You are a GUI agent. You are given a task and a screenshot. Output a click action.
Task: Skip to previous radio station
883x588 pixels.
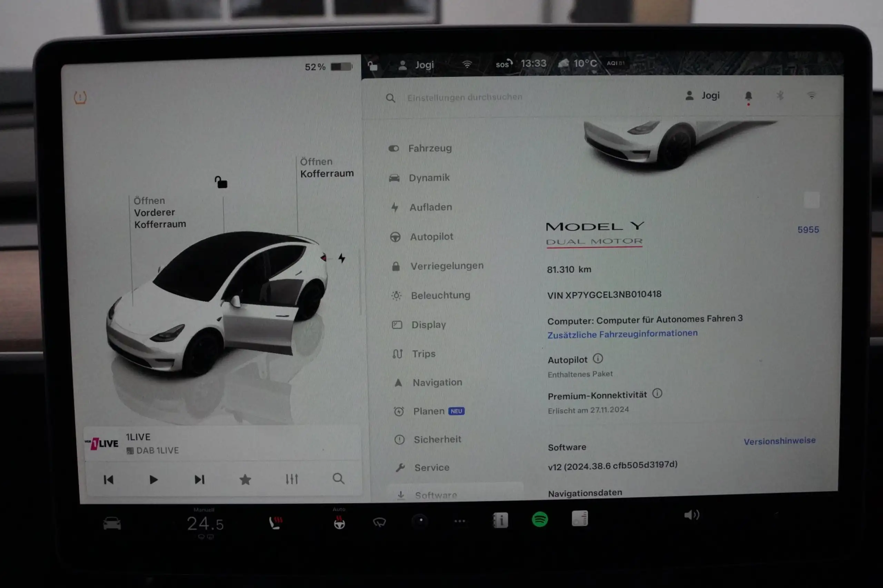(109, 479)
